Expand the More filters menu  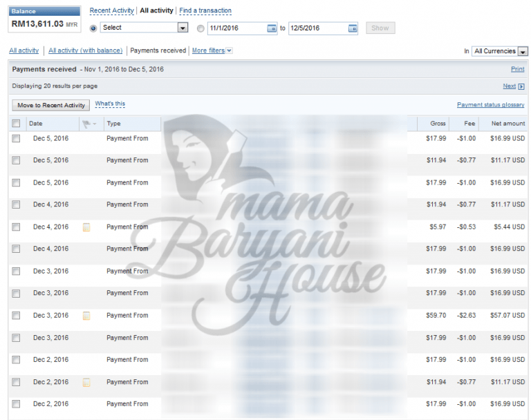pyautogui.click(x=212, y=50)
